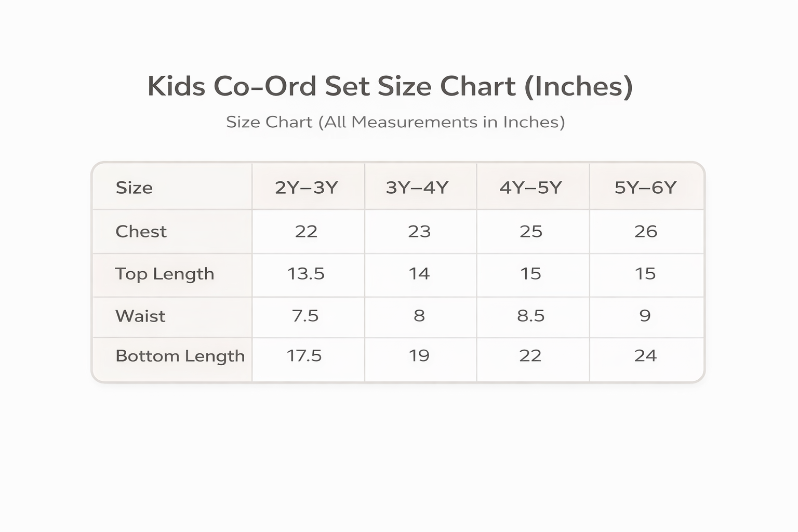Select the Waist value 8.5
Image resolution: width=798 pixels, height=532 pixels.
[x=531, y=316]
